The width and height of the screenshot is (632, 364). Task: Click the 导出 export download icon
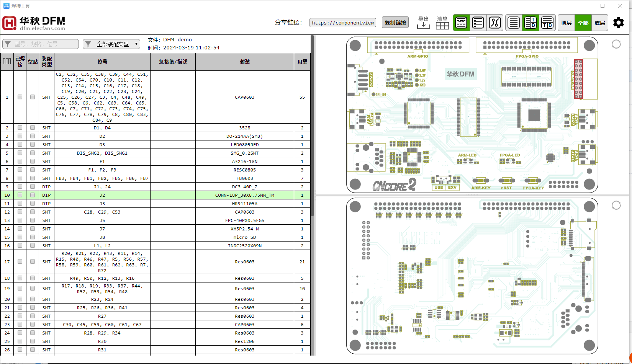(423, 23)
